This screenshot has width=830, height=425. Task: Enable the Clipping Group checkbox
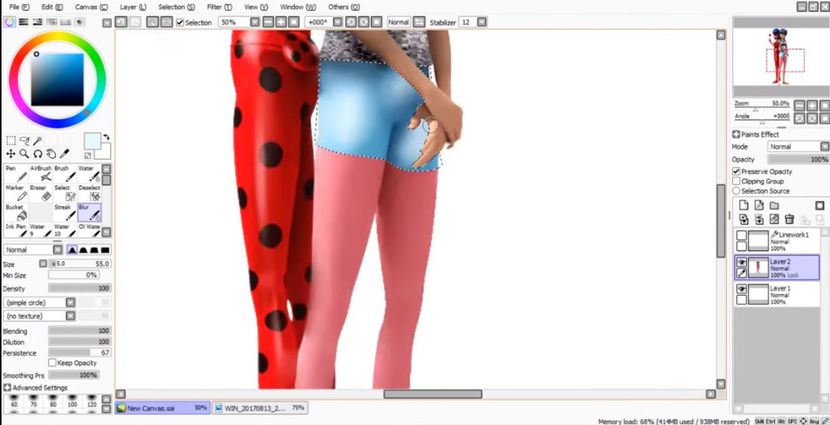(x=737, y=181)
